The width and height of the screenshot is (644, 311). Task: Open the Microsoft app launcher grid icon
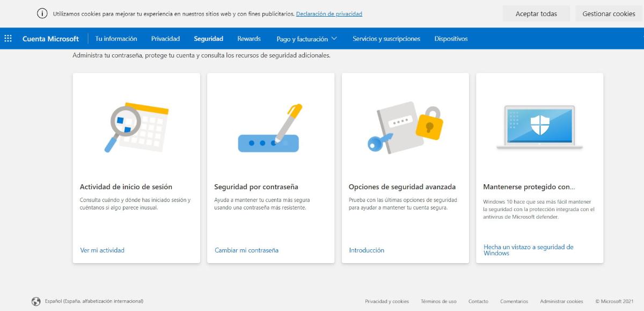[8, 39]
